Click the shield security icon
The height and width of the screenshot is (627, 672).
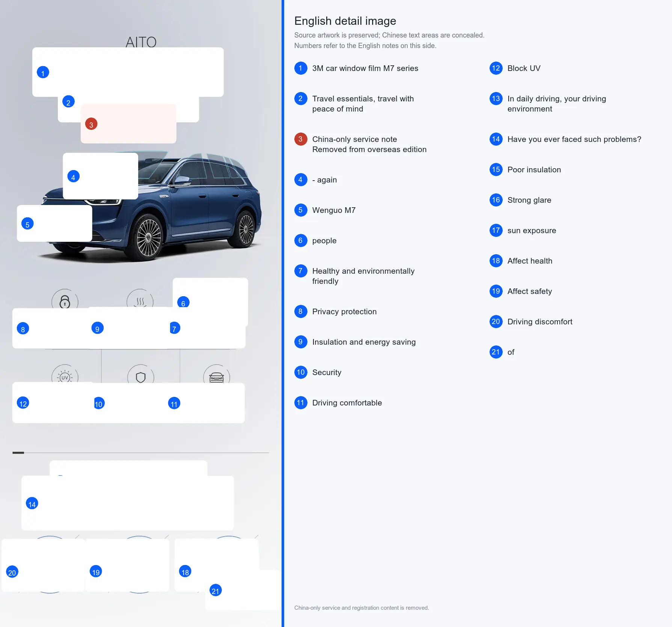click(x=141, y=374)
